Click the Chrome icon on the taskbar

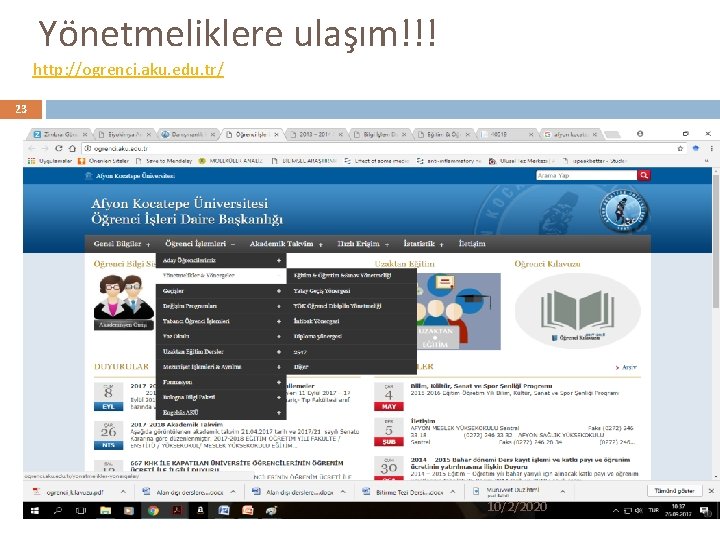[x=153, y=510]
